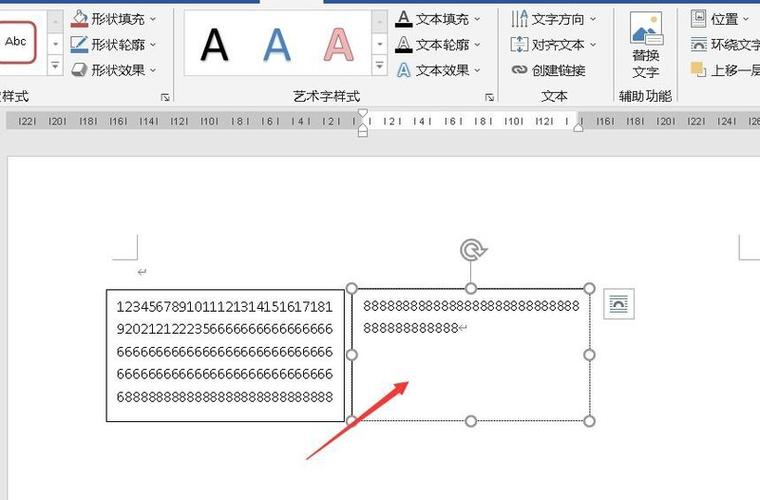Expand the shape styles gallery More arrow

[55, 66]
